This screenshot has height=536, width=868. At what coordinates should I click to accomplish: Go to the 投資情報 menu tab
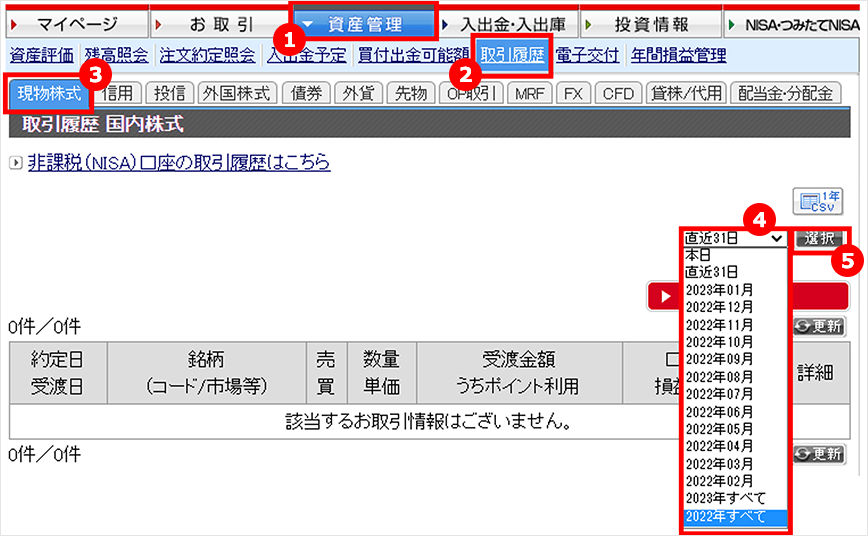coord(650,24)
